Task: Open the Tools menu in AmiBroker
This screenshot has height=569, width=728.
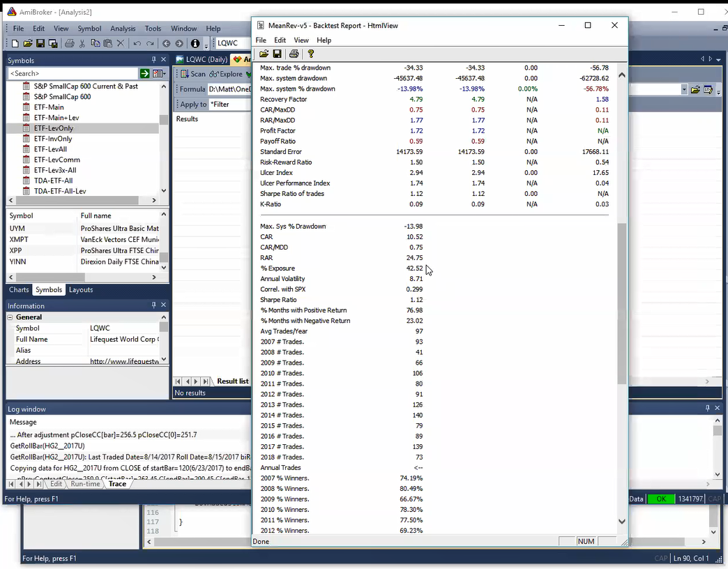Action: click(153, 29)
